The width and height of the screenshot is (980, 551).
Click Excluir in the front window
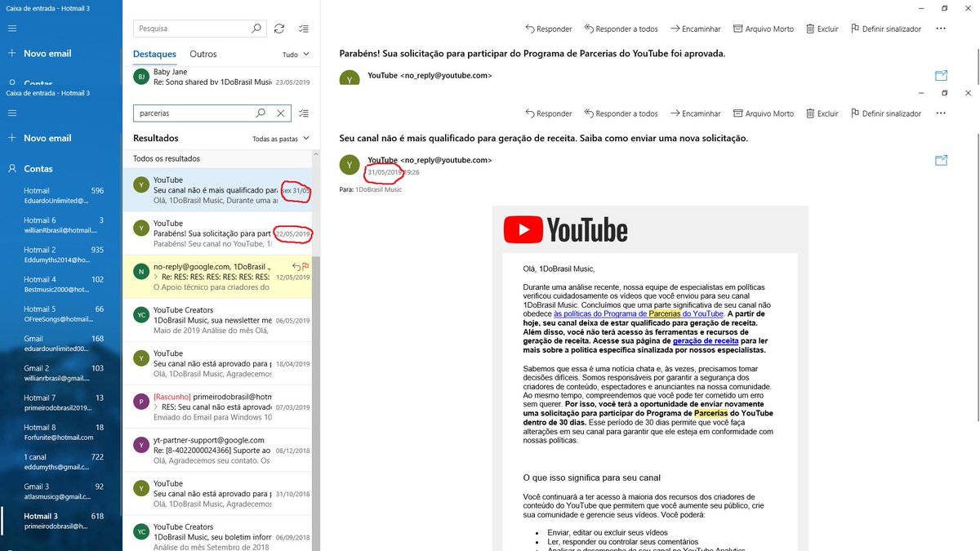(x=822, y=113)
